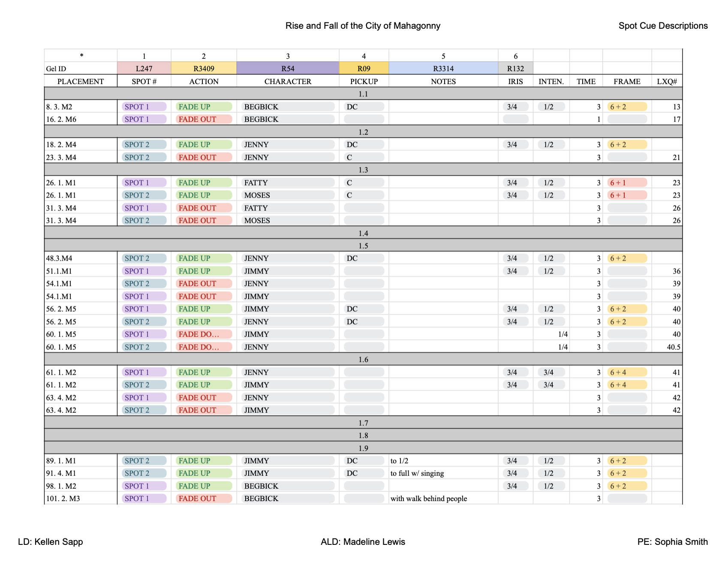Click the PICKUP column header
Screen dimensions: 728x562
tap(364, 81)
